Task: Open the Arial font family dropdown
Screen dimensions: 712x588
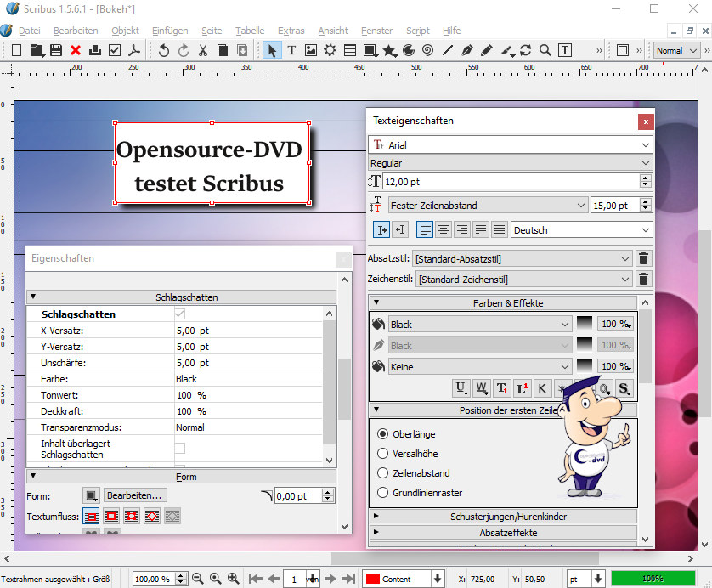Action: pos(511,145)
